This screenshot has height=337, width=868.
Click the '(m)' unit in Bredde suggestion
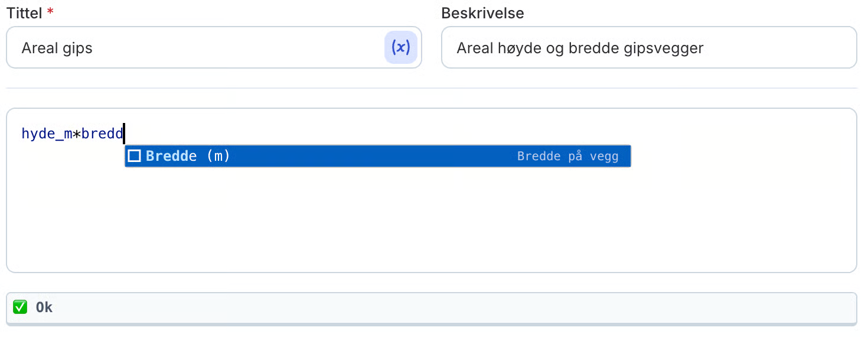218,156
